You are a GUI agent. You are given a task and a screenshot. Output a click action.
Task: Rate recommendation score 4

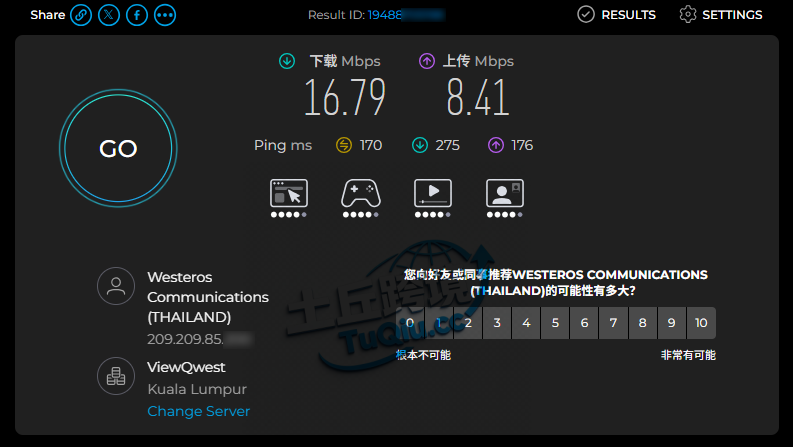pos(526,323)
